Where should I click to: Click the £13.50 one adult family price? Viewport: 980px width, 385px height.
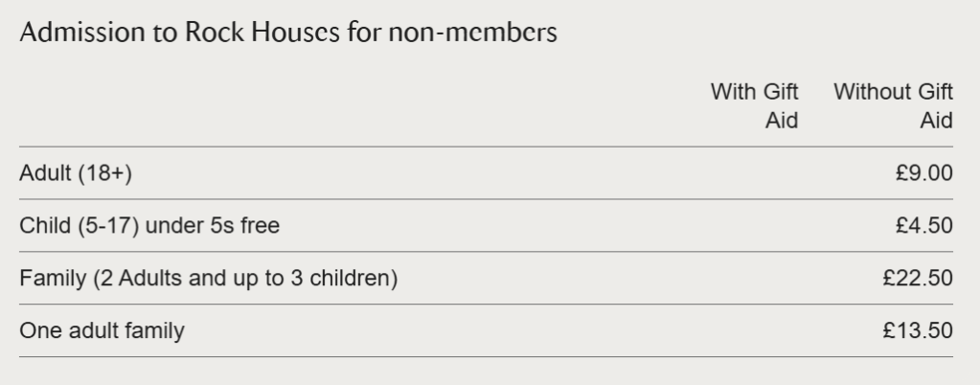(917, 331)
